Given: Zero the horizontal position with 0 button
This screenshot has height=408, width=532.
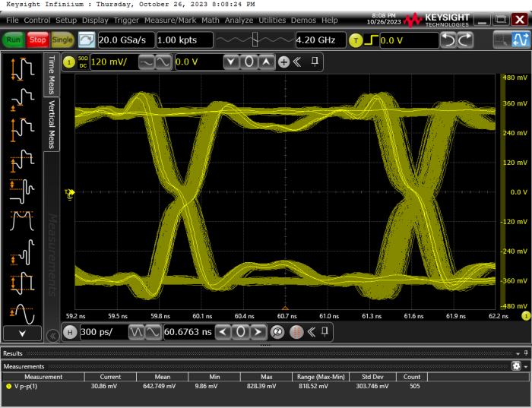Looking at the screenshot, I should (x=240, y=332).
